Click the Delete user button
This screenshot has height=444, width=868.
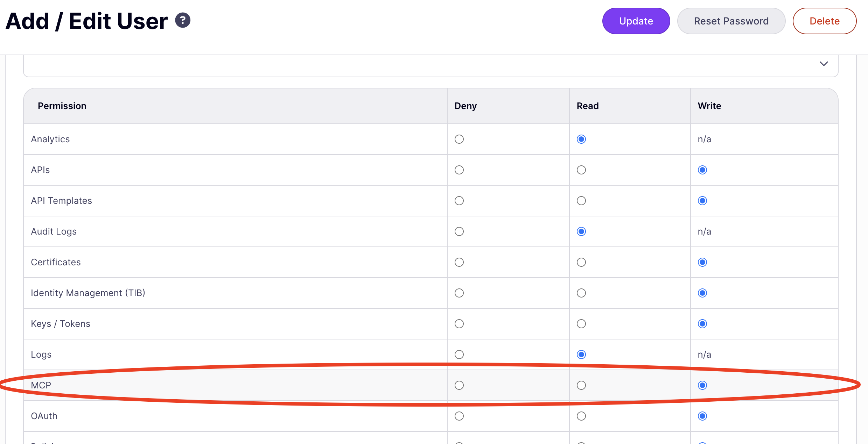[825, 21]
